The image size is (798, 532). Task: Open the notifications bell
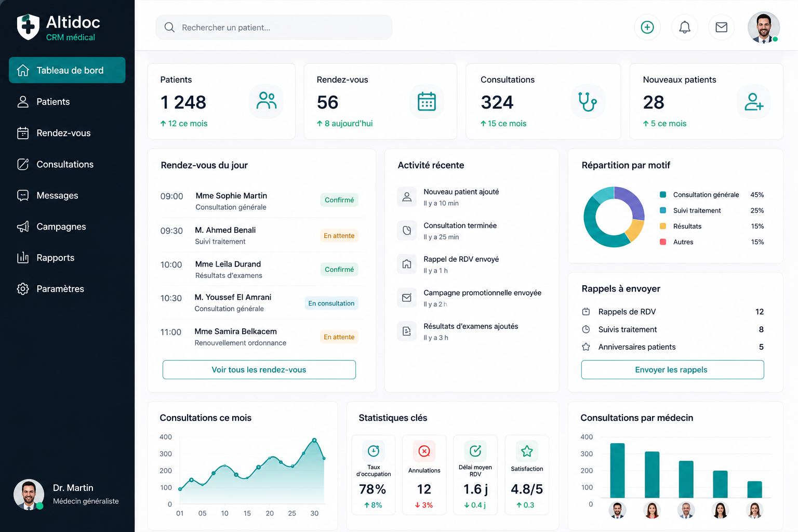pos(685,28)
